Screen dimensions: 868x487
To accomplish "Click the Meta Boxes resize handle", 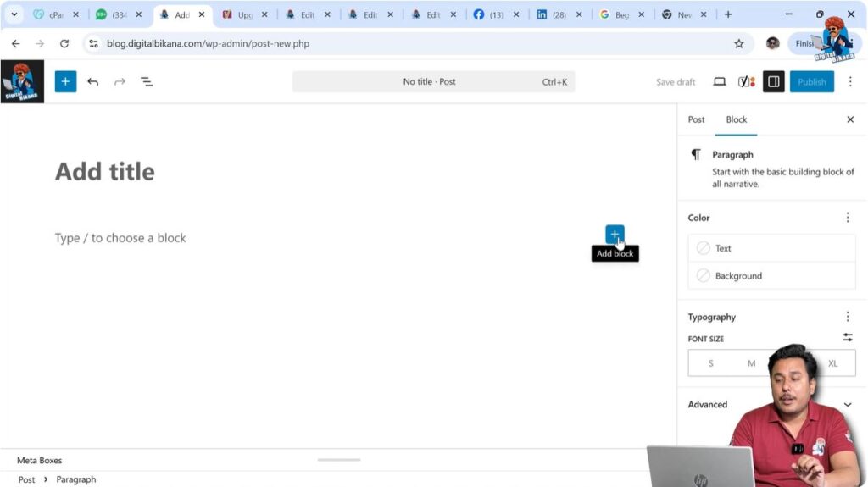I will pos(339,460).
